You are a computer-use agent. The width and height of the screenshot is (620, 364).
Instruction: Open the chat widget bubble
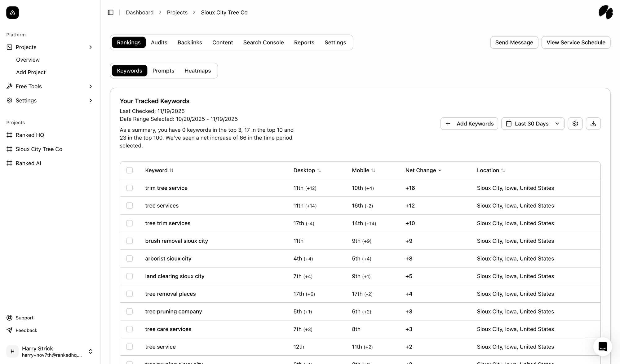[602, 346]
